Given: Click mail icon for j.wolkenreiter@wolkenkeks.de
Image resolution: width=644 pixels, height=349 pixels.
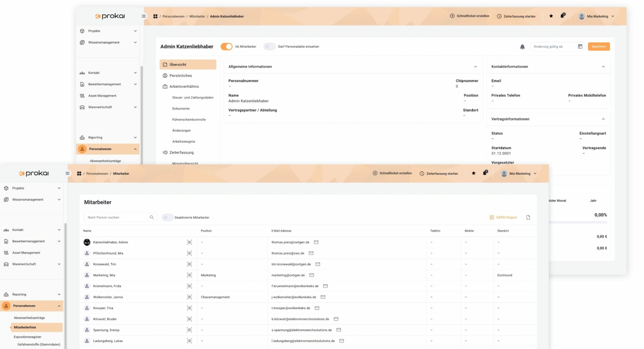Looking at the screenshot, I should tap(323, 297).
